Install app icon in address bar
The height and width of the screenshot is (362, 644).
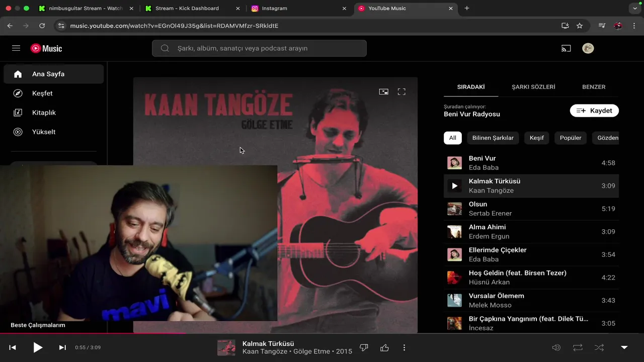coord(565,26)
